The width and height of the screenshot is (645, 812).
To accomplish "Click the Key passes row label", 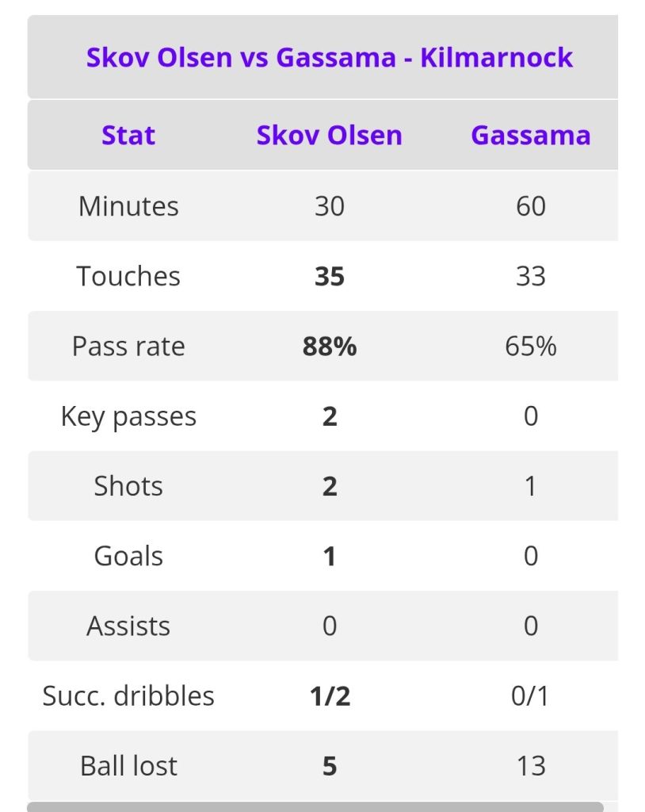I will [x=128, y=416].
